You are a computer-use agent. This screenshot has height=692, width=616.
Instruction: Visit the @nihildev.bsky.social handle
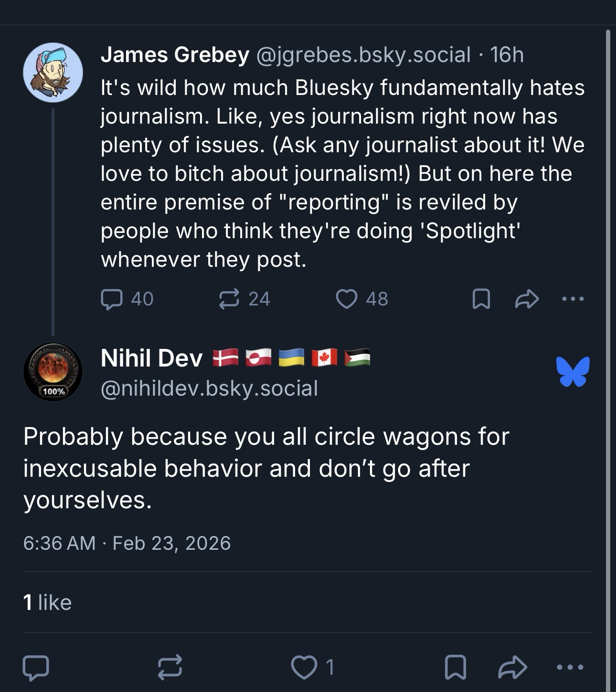[x=209, y=388]
